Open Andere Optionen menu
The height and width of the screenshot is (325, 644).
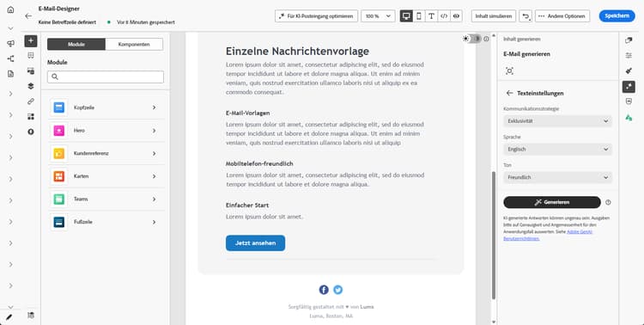coord(562,16)
